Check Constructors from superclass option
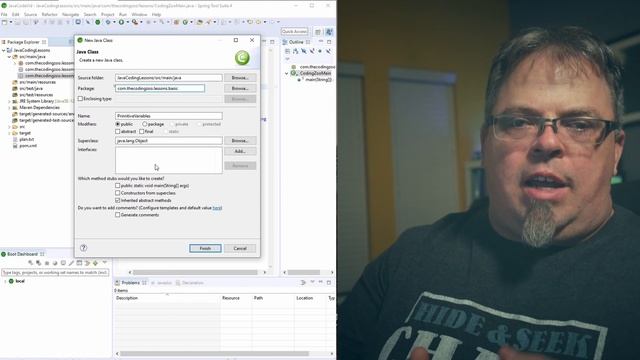 118,193
